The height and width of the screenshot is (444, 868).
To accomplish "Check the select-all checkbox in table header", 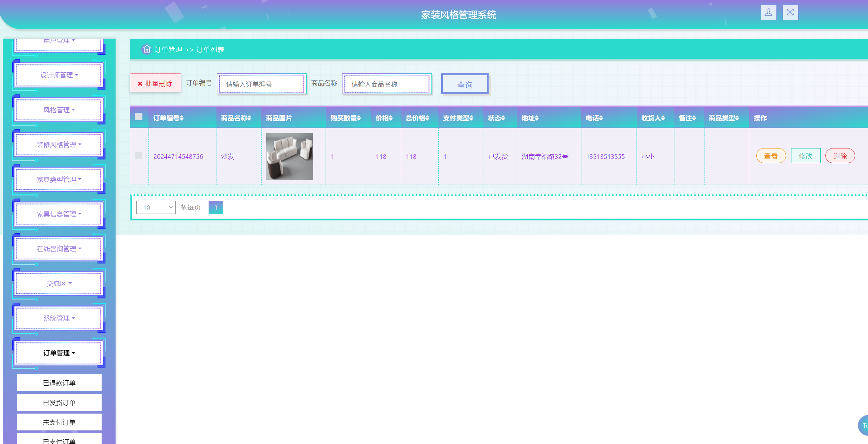I will click(139, 117).
